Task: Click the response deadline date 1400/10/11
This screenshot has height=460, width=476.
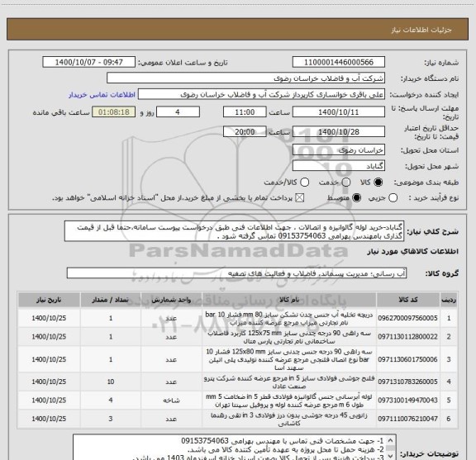Action: point(339,112)
